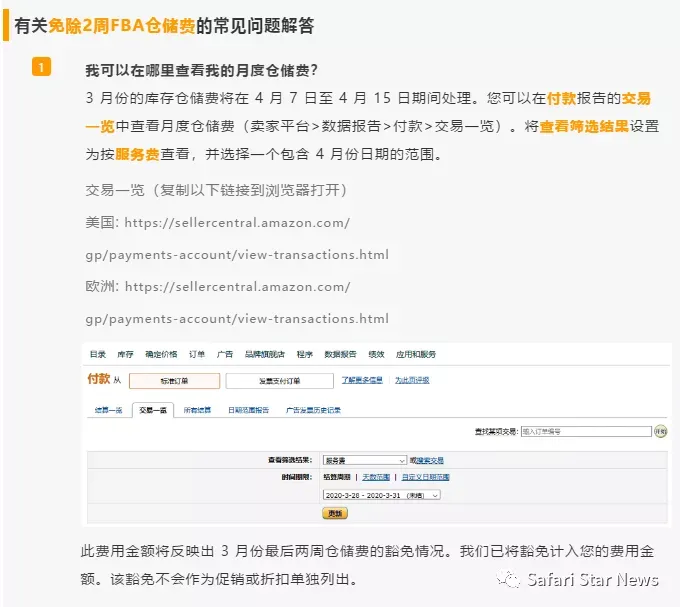The image size is (680, 607).
Task: Open the 广告 menu
Action: (x=225, y=354)
